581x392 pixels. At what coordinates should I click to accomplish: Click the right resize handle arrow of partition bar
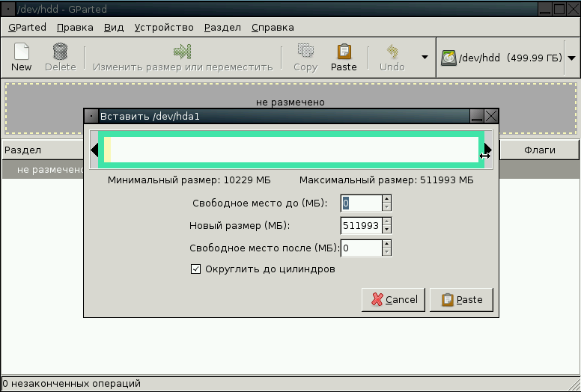pyautogui.click(x=488, y=150)
